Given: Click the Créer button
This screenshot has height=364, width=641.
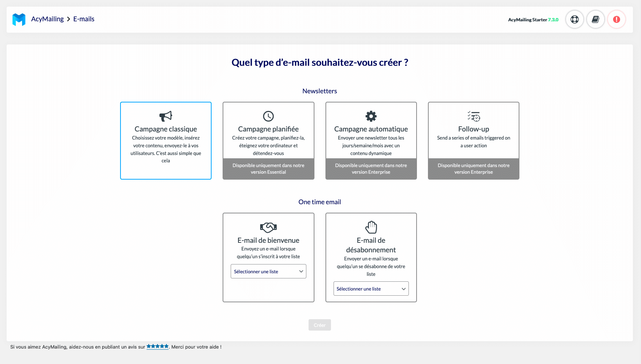Looking at the screenshot, I should 319,325.
